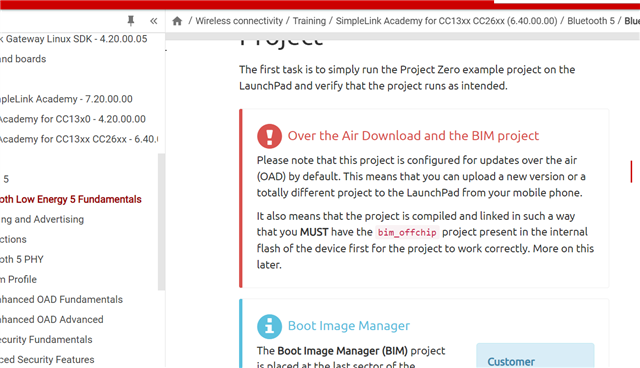Click the Boot Image Manager heading

pos(349,326)
